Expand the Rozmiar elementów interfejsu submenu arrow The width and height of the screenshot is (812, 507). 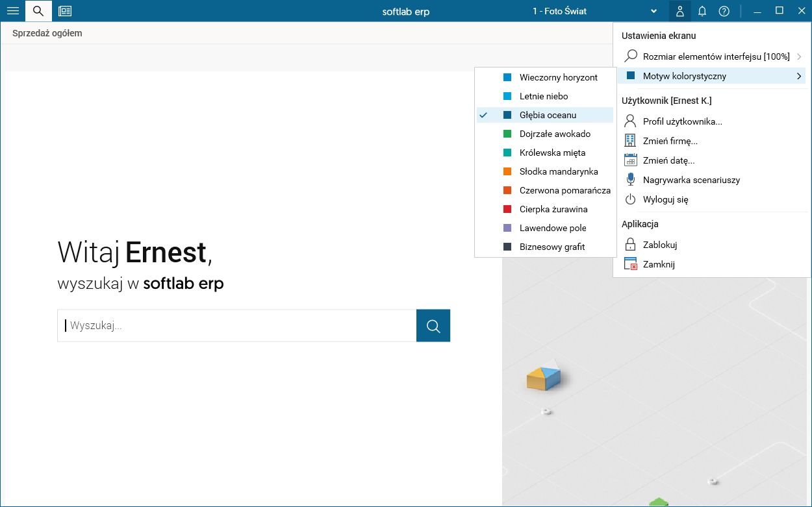(x=798, y=56)
